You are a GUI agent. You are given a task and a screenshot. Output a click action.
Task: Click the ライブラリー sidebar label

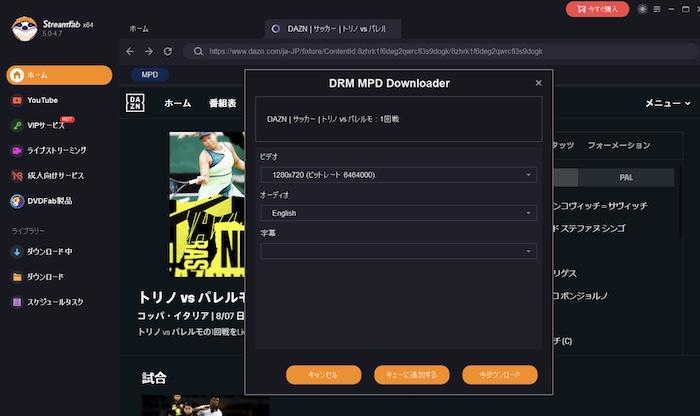[x=28, y=231]
